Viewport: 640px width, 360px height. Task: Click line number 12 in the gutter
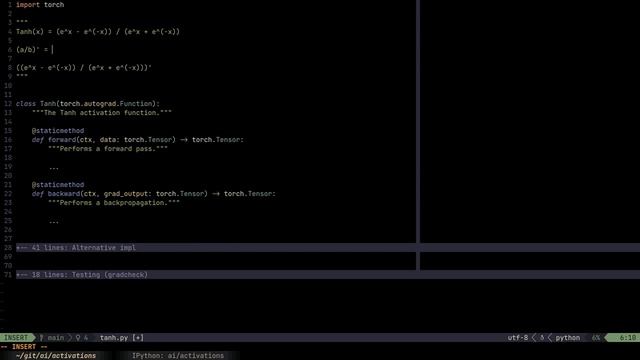coord(8,104)
